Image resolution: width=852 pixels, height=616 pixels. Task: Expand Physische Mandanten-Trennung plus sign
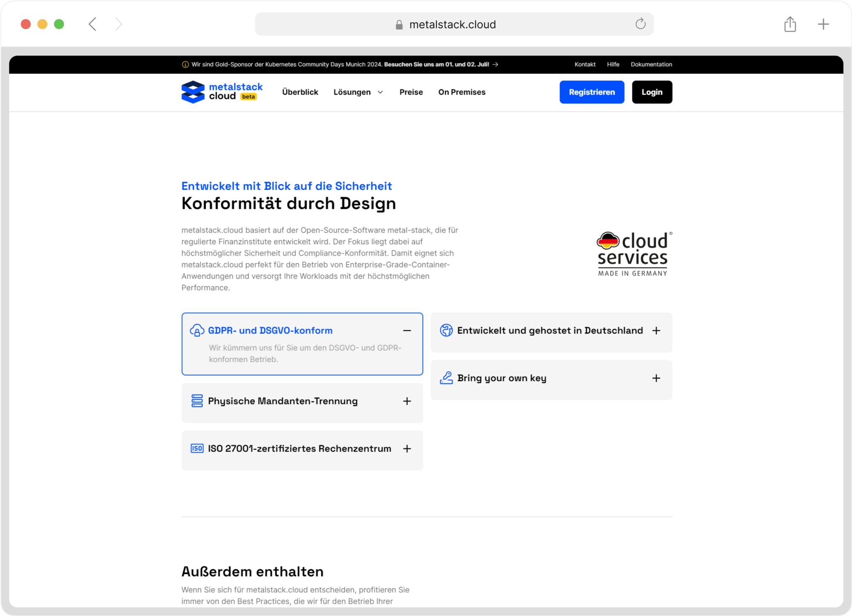(x=407, y=401)
